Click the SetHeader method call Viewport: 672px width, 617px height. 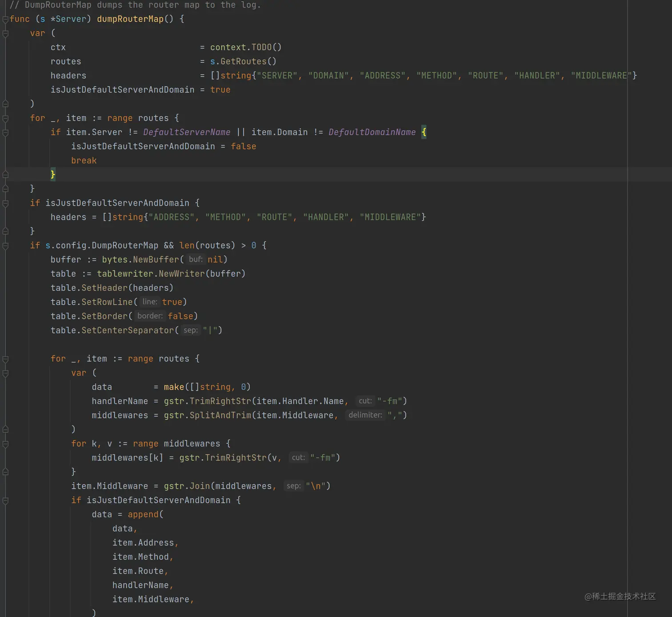pos(104,288)
